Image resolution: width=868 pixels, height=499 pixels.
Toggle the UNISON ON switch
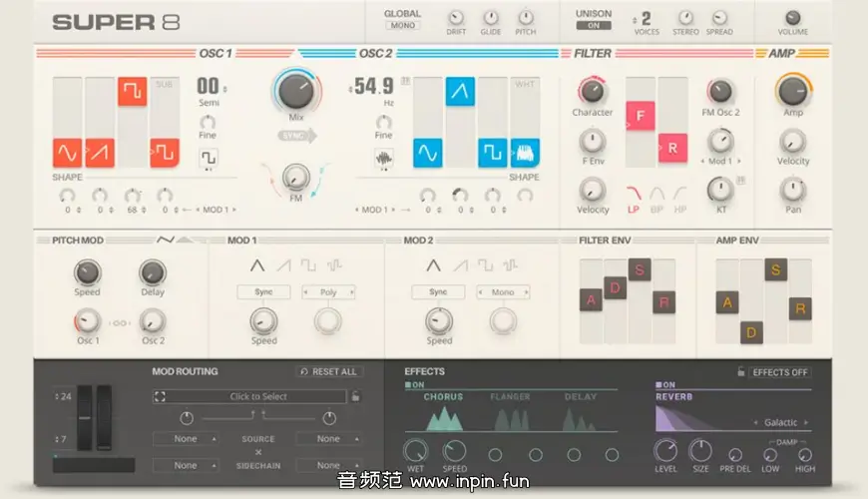[x=594, y=25]
